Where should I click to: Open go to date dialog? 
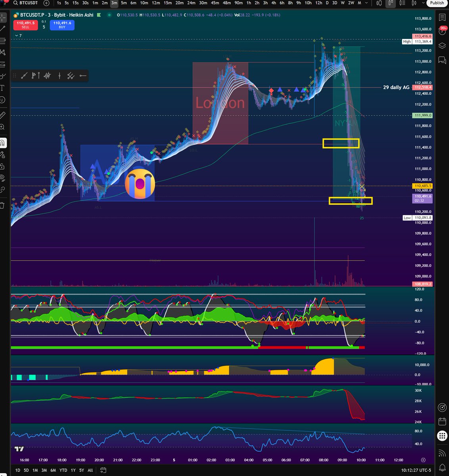coord(103,470)
